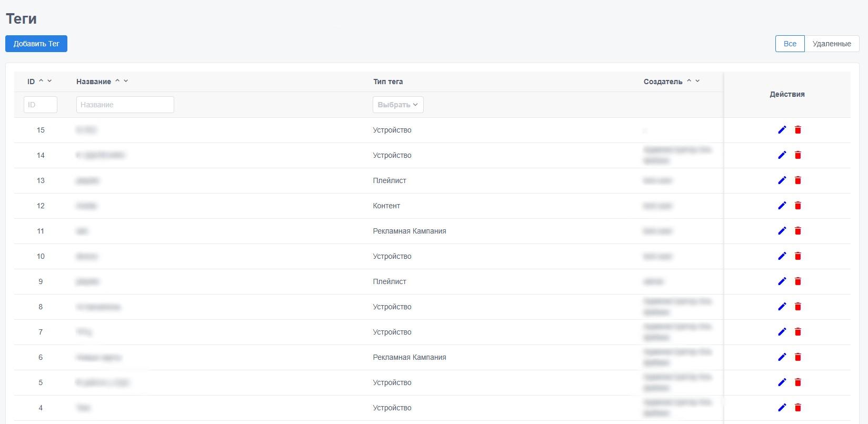Select the Плейлист cell in row 13
The height and width of the screenshot is (424, 868).
[x=390, y=180]
